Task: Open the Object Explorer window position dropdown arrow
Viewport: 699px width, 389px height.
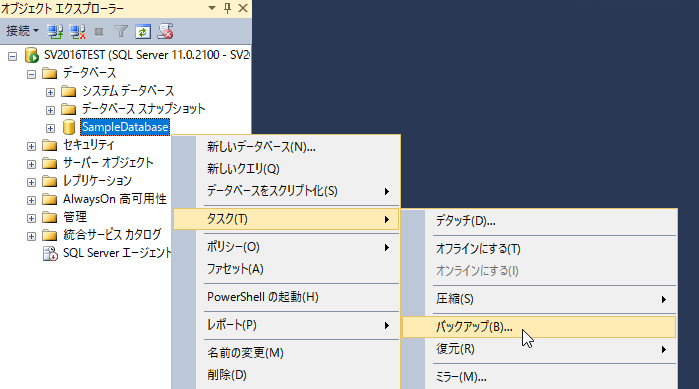Action: coord(212,8)
